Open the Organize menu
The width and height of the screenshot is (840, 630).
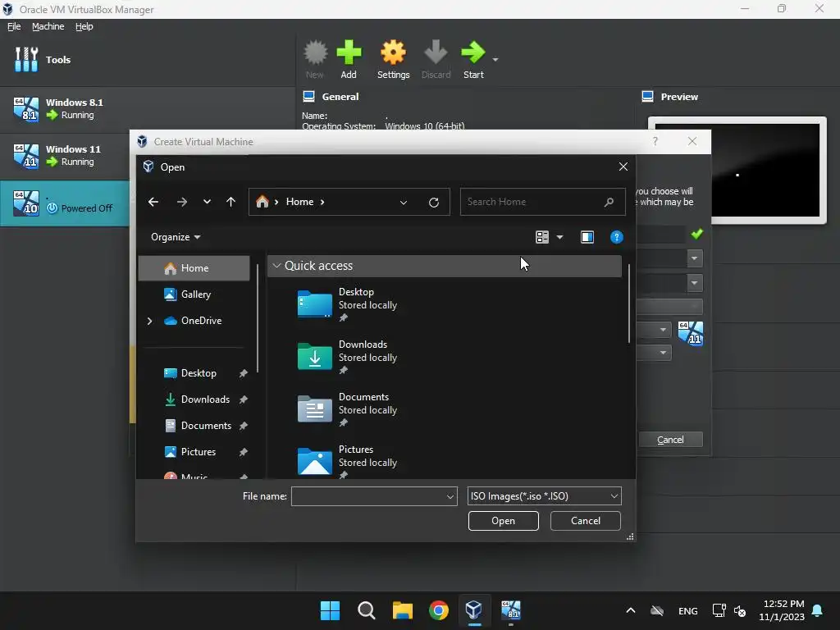coord(176,237)
